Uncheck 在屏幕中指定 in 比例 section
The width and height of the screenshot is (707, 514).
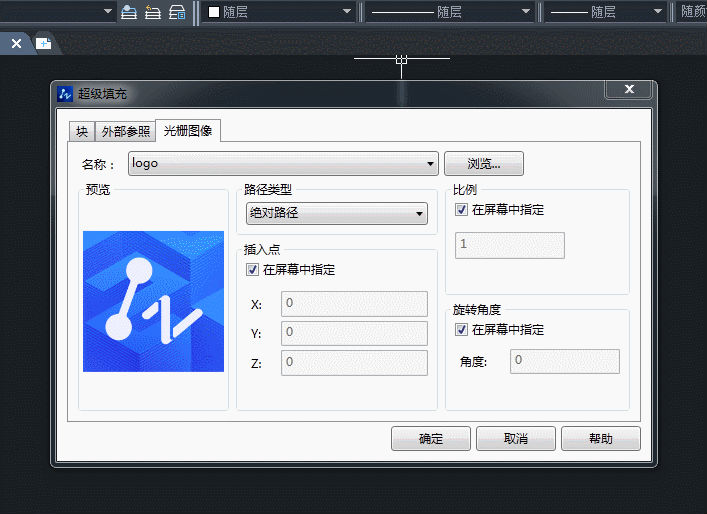[461, 210]
